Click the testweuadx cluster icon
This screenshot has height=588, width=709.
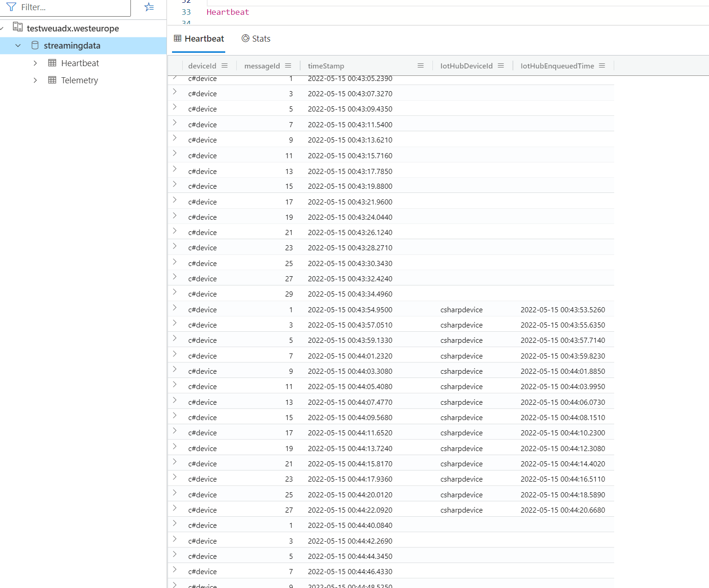pos(18,27)
